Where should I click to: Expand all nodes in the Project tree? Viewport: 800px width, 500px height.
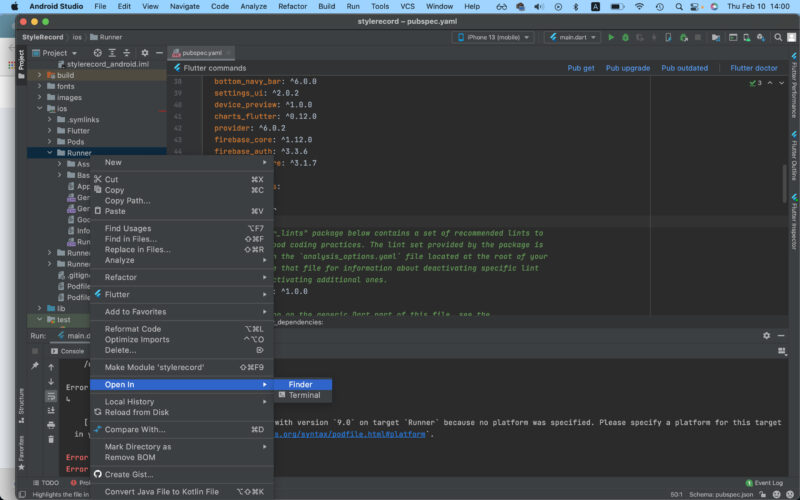[x=112, y=53]
